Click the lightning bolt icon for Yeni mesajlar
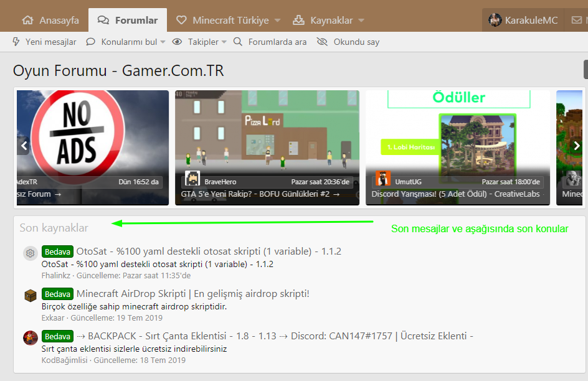 (x=16, y=42)
